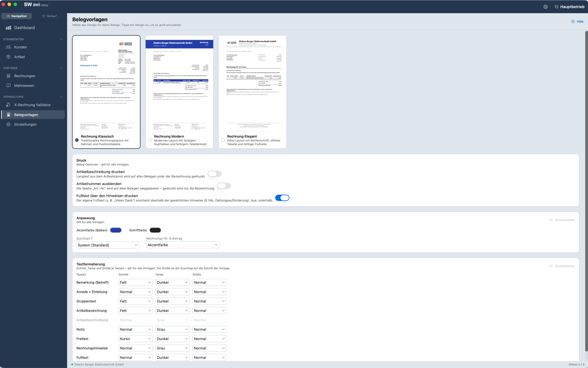Image resolution: width=588 pixels, height=368 pixels.
Task: Open the Schriftart System (Standard) dropdown
Action: click(107, 245)
